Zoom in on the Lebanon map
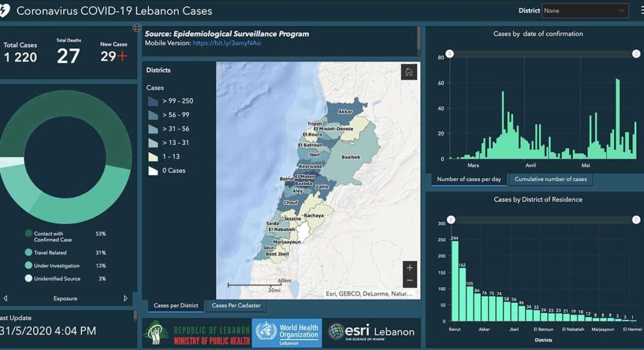Viewport: 644px width, 350px height. pos(410,268)
